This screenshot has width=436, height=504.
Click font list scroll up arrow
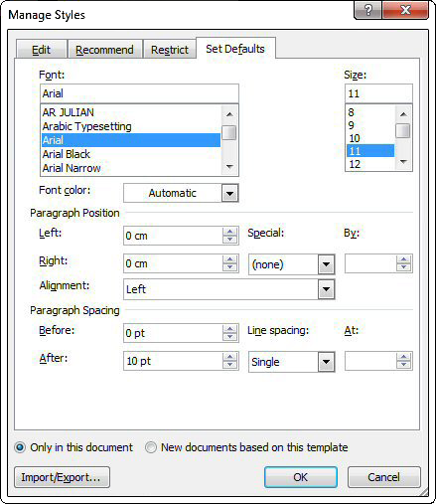point(229,114)
